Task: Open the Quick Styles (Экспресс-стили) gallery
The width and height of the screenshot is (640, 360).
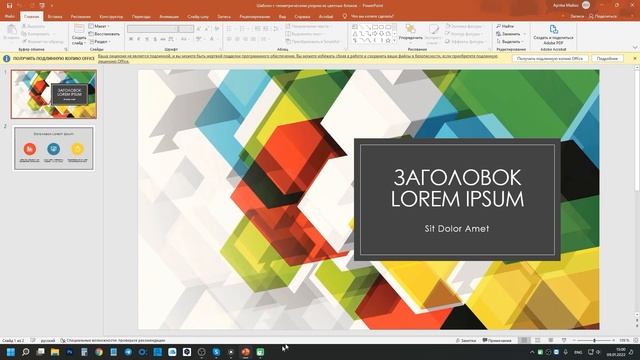Action: click(x=433, y=34)
